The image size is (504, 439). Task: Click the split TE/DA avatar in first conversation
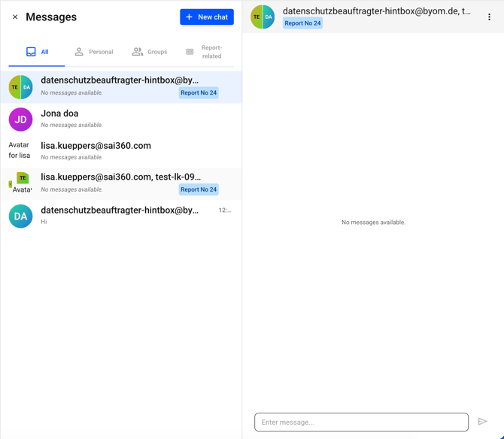coord(20,87)
